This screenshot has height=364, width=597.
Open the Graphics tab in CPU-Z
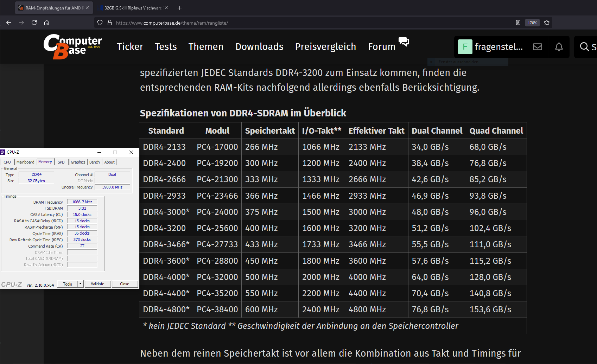pos(78,162)
